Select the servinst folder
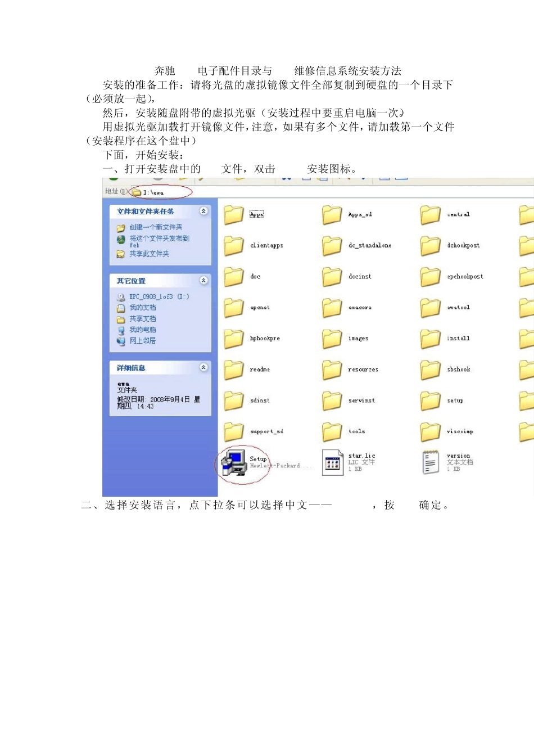The image size is (534, 756). pos(348,400)
